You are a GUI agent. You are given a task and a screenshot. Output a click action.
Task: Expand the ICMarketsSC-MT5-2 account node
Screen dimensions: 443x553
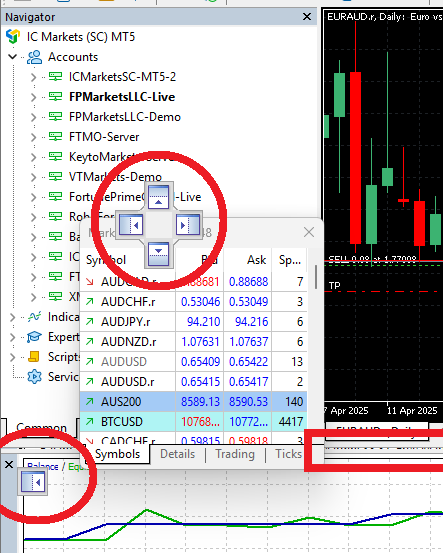(34, 77)
